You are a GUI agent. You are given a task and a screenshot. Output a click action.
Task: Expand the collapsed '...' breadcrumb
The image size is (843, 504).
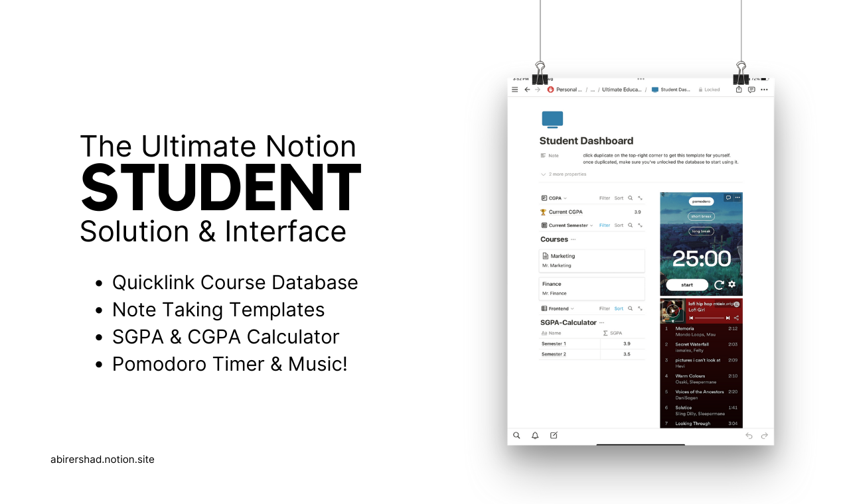(593, 90)
